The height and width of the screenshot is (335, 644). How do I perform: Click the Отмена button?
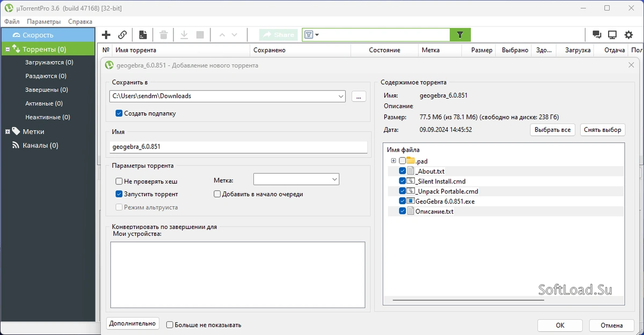[x=611, y=325]
